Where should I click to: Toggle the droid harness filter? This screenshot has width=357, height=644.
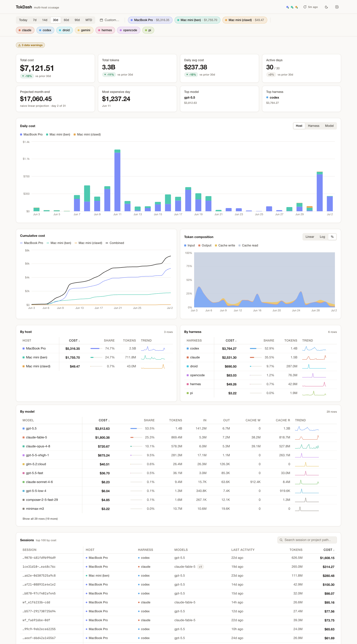64,30
